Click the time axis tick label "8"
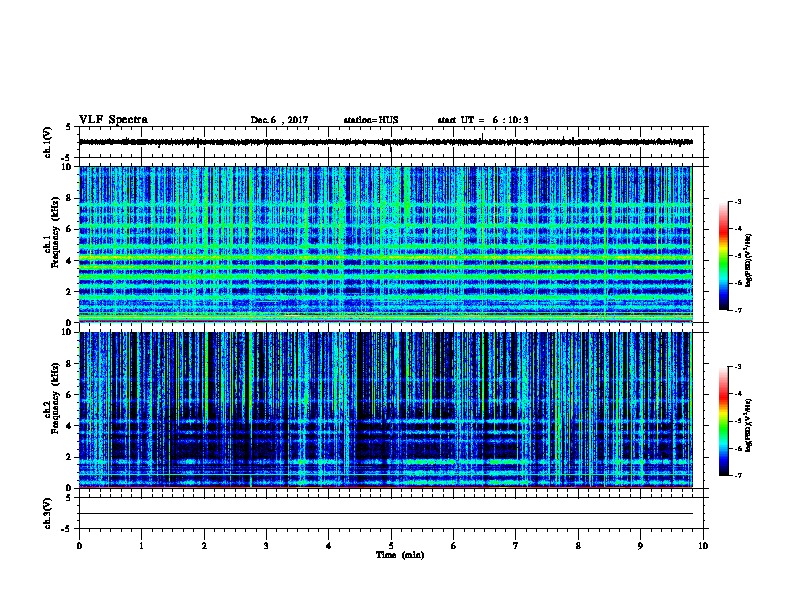The width and height of the screenshot is (792, 612). [578, 546]
